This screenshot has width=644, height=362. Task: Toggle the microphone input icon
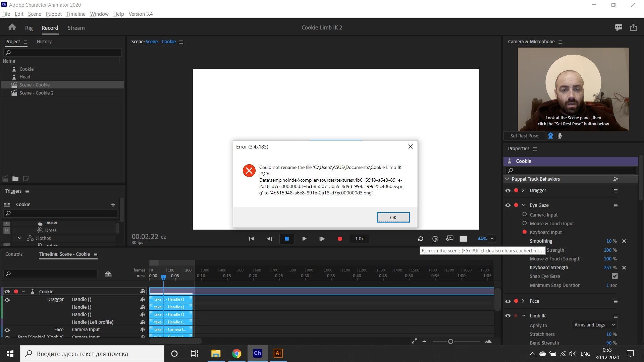(560, 136)
